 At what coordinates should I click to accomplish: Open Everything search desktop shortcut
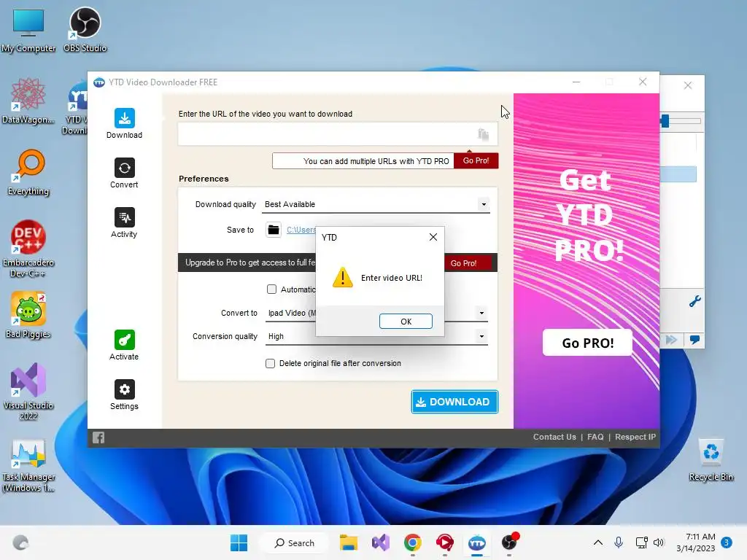pyautogui.click(x=28, y=173)
